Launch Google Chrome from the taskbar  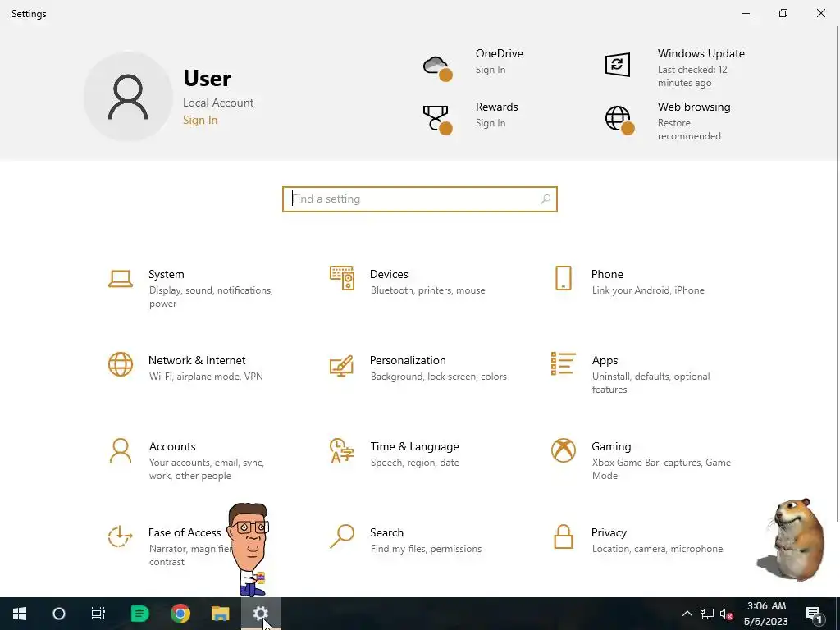click(180, 614)
